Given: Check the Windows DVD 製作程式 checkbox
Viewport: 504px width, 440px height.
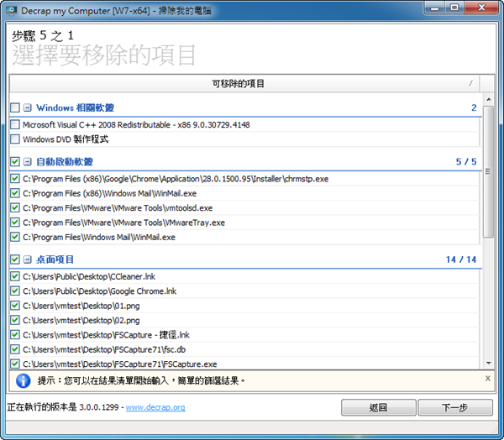Looking at the screenshot, I should [x=15, y=139].
